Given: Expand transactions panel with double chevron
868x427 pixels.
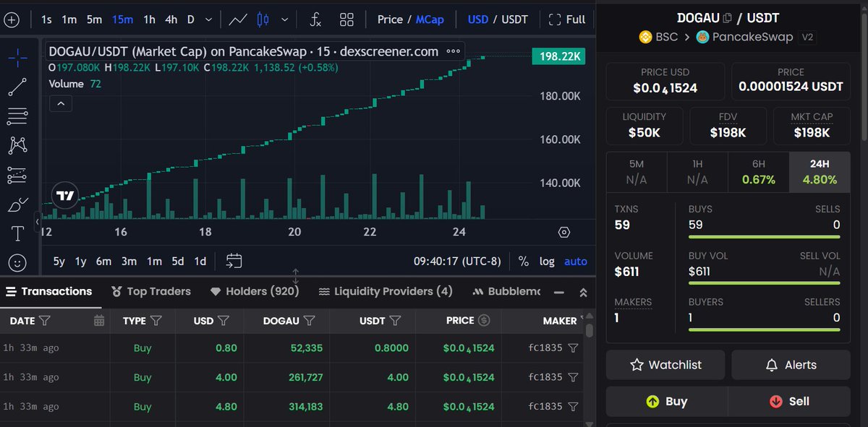Looking at the screenshot, I should pos(584,293).
